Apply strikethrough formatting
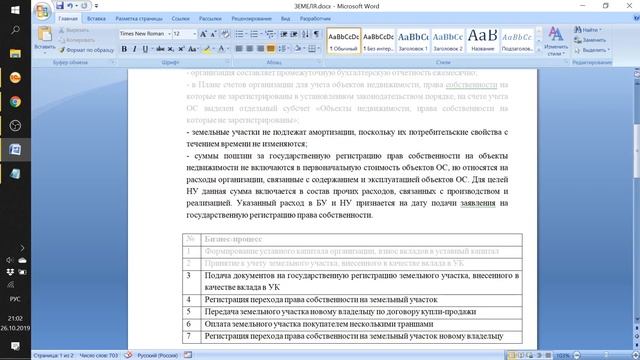Screen dimensions: 640x360 [160, 49]
